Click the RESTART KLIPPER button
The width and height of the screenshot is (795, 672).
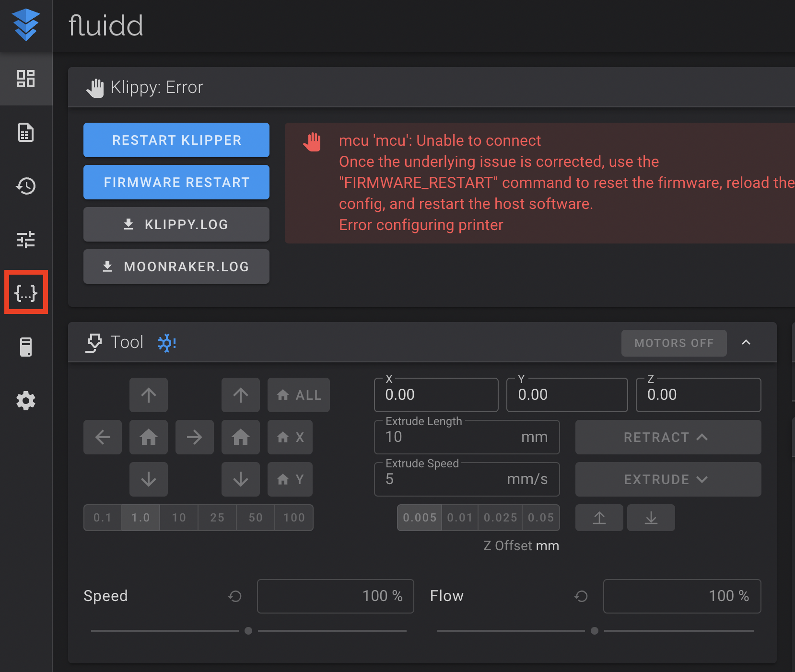pyautogui.click(x=176, y=140)
